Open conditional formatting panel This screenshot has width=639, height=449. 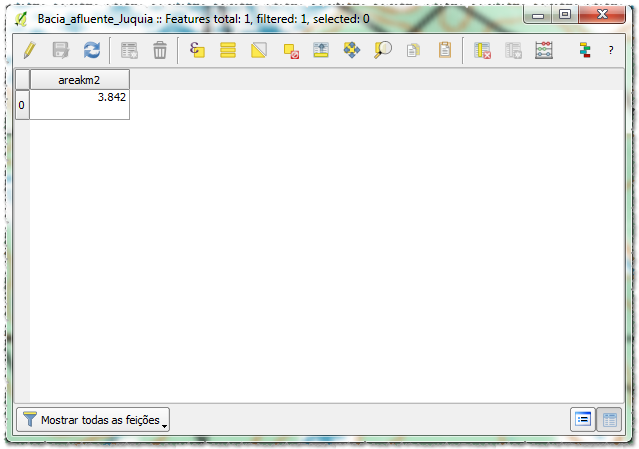(585, 50)
